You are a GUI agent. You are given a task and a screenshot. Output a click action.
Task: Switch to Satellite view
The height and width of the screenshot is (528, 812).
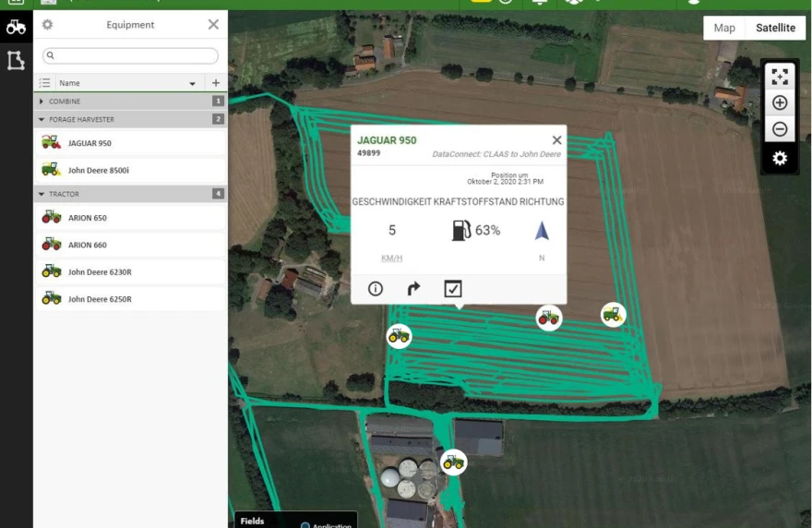[775, 28]
